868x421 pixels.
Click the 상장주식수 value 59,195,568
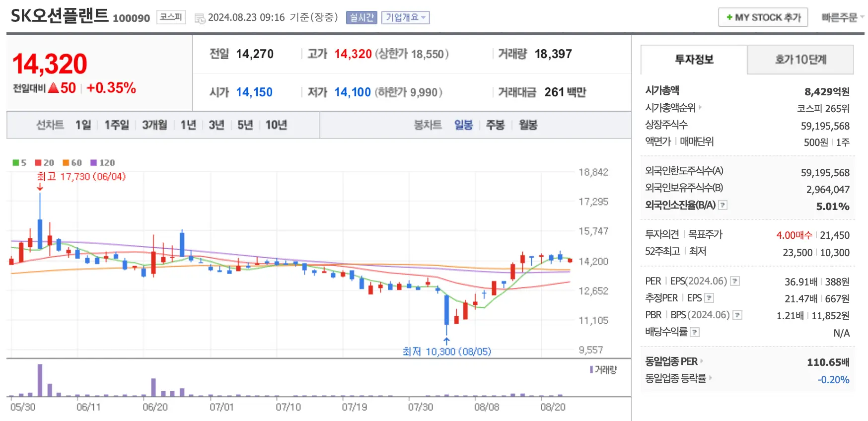coord(825,126)
